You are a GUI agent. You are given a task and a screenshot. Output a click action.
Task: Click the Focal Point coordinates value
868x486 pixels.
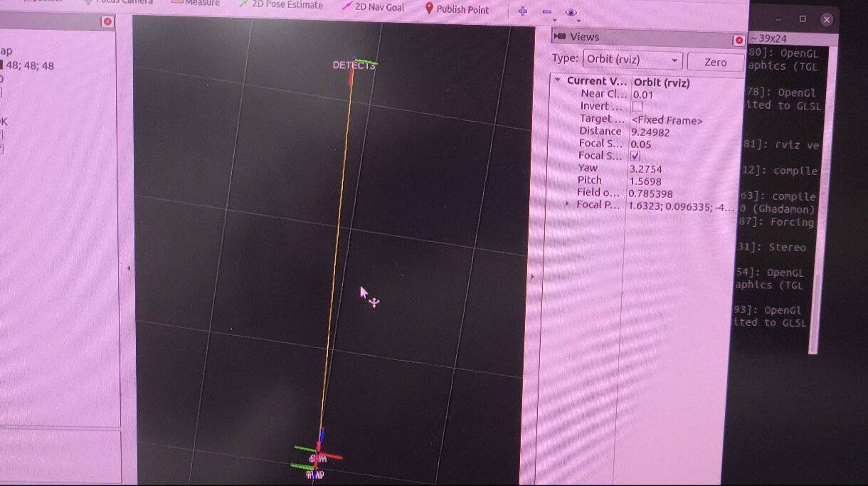click(x=681, y=206)
